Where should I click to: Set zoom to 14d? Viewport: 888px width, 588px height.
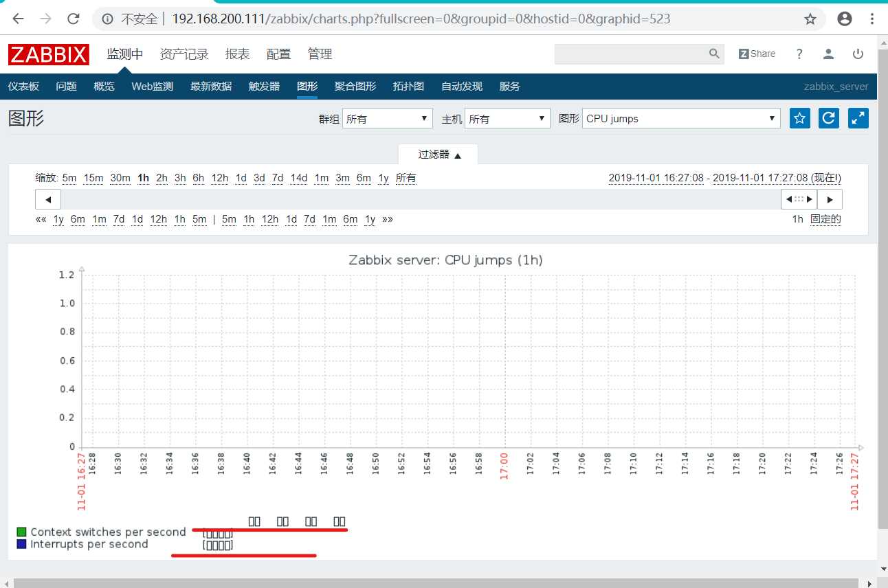[x=299, y=178]
